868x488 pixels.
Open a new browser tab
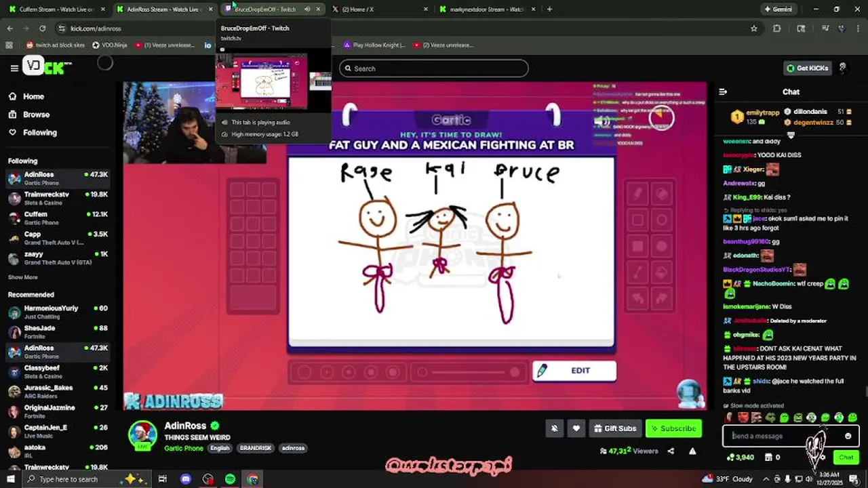pyautogui.click(x=549, y=9)
